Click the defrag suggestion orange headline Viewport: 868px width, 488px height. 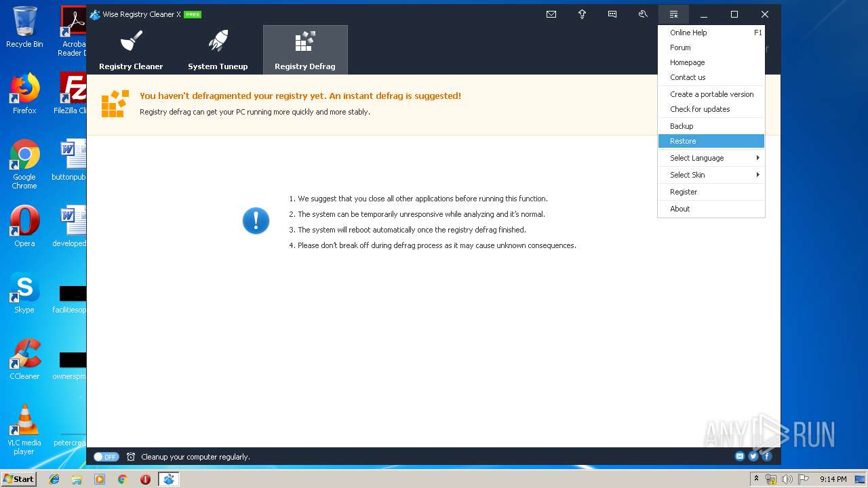coord(300,96)
